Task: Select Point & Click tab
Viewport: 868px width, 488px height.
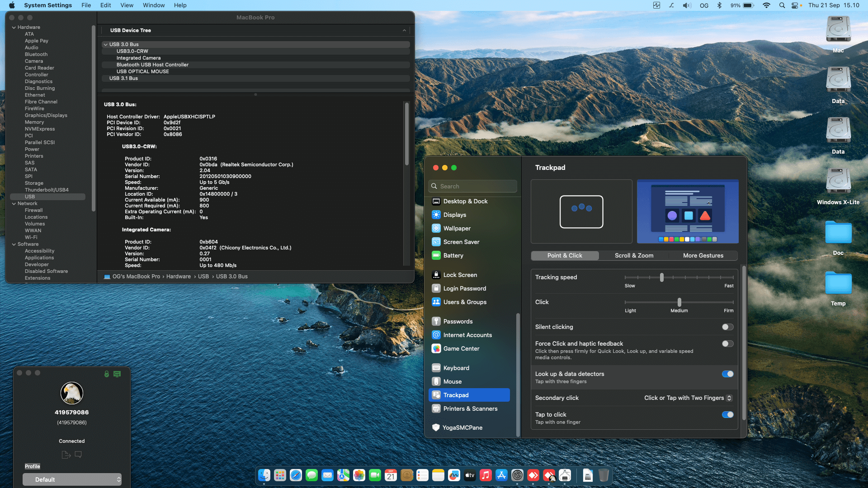Action: [565, 256]
